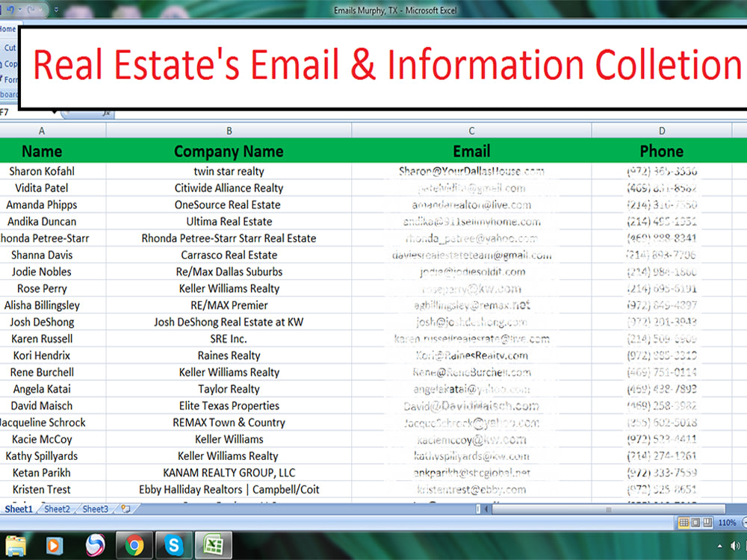Select the cell containing Kori Hendrix
747x560 pixels.
pos(42,355)
